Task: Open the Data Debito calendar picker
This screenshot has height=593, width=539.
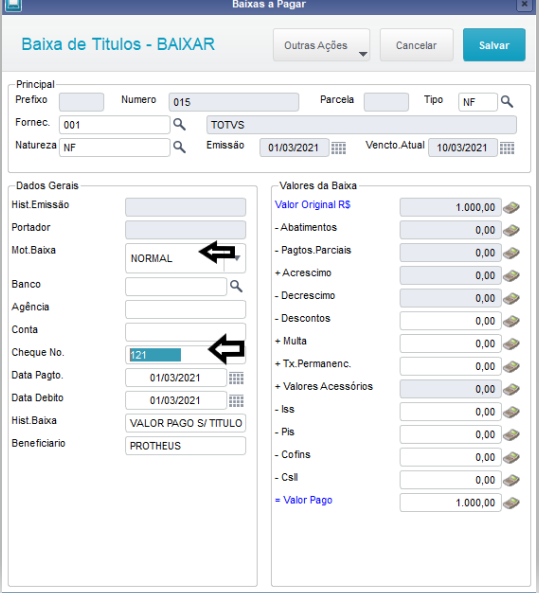Action: (x=236, y=401)
